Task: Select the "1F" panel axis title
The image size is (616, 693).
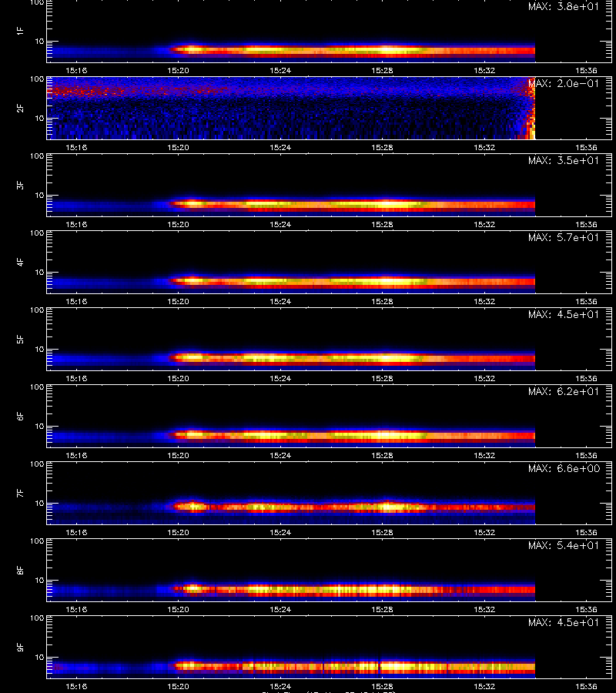Action: pos(20,31)
